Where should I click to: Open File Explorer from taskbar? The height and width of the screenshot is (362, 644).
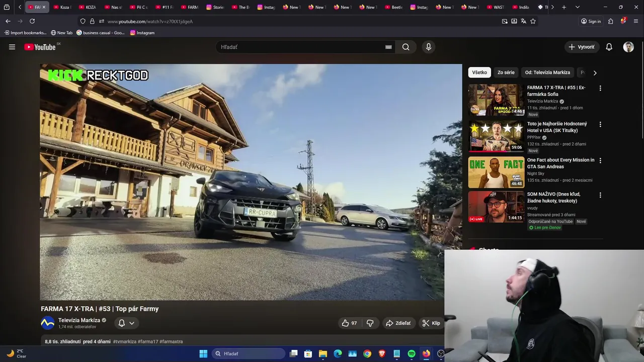[323, 353]
